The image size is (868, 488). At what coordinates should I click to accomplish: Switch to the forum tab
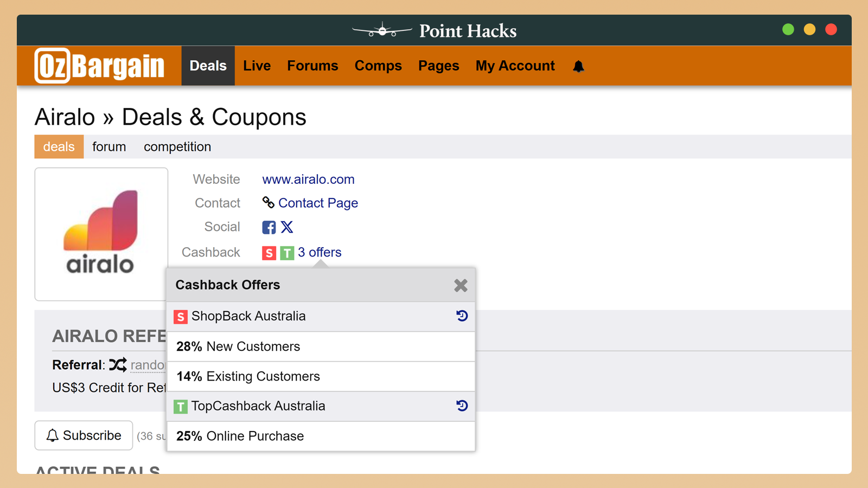(109, 147)
